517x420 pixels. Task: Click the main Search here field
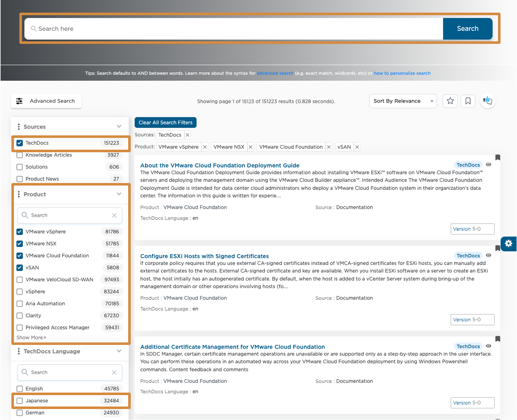tap(234, 29)
